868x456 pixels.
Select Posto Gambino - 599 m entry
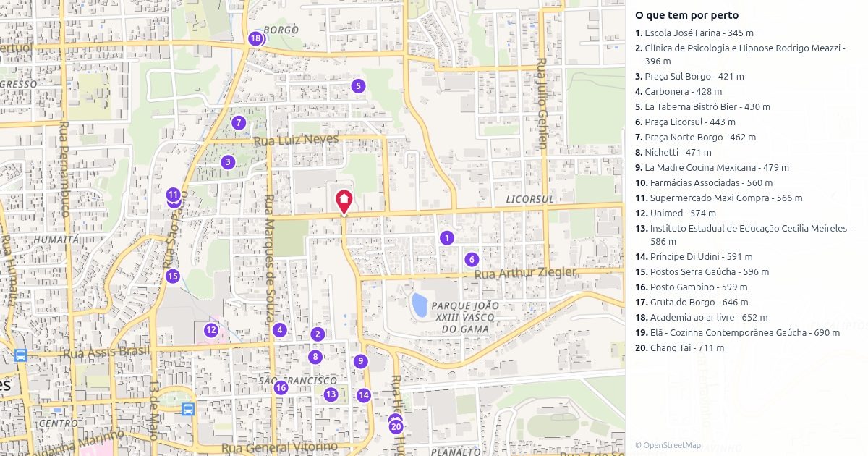pos(692,287)
